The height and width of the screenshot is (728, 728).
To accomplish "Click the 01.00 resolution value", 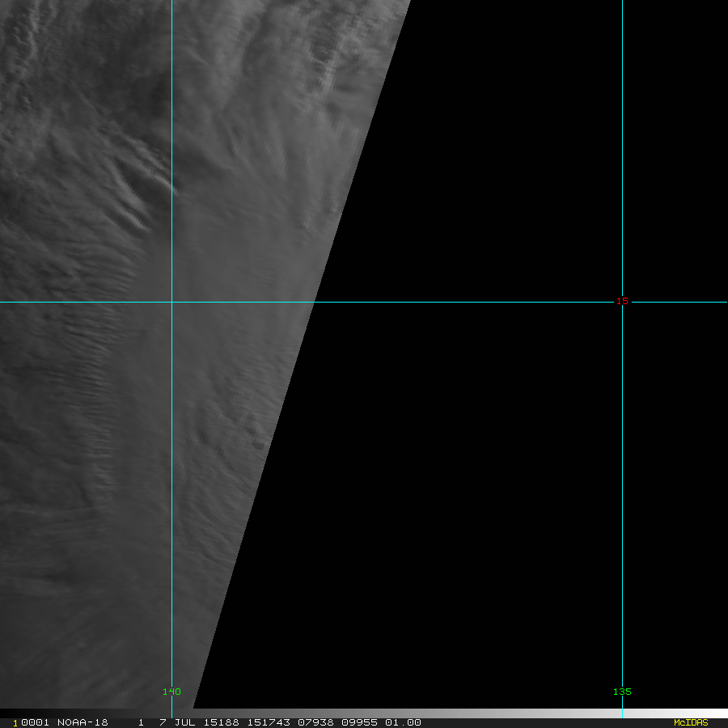I will pyautogui.click(x=403, y=722).
